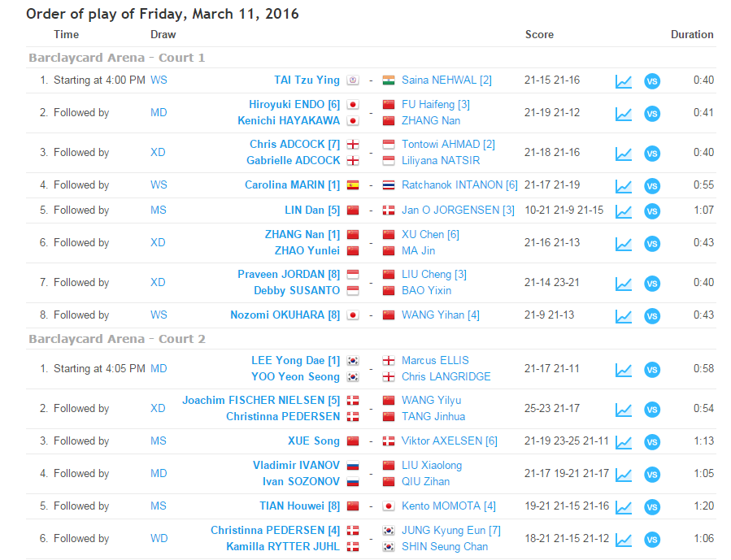The height and width of the screenshot is (560, 731).
Task: Click the Barclaycard Arena – Court 2 heading
Action: tap(117, 339)
